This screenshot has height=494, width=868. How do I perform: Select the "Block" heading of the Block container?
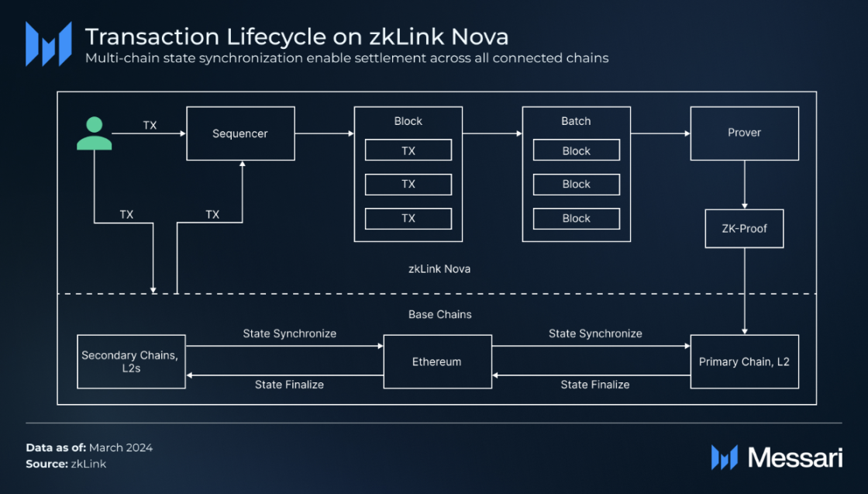coord(408,121)
